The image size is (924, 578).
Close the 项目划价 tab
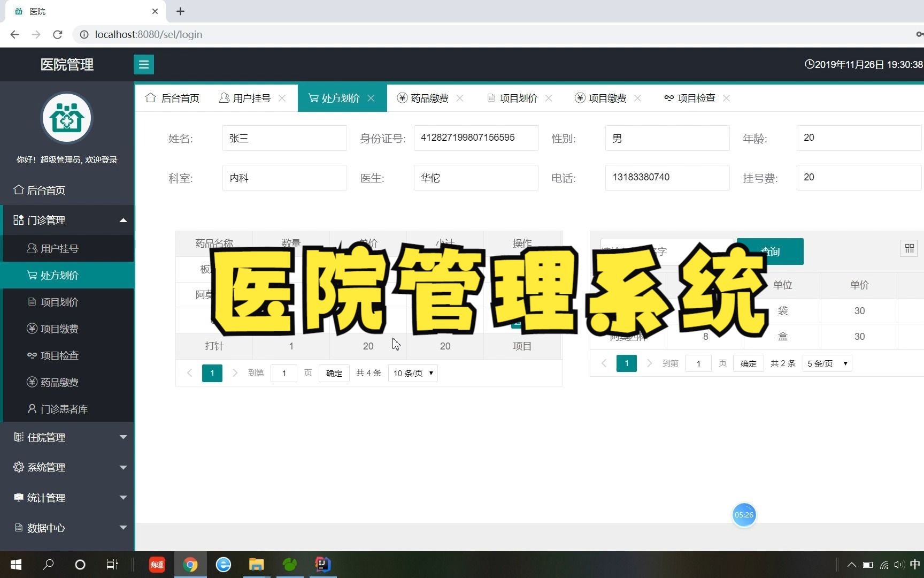coord(549,98)
